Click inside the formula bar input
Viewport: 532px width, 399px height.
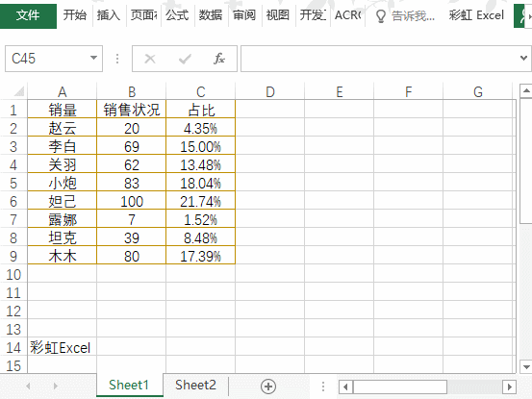pos(379,59)
